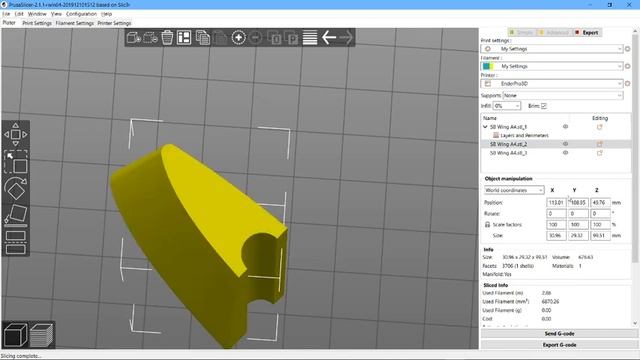Switch to the Plater tab

coord(9,23)
